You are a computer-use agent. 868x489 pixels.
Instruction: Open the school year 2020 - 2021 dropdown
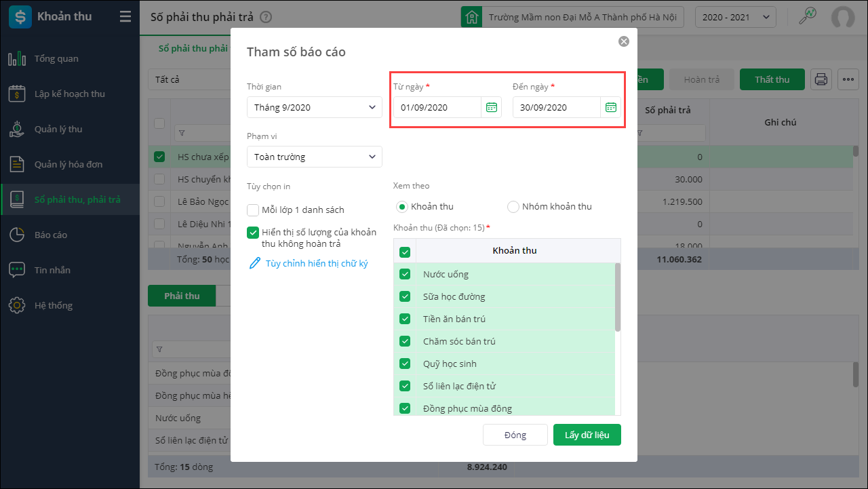[x=736, y=17]
